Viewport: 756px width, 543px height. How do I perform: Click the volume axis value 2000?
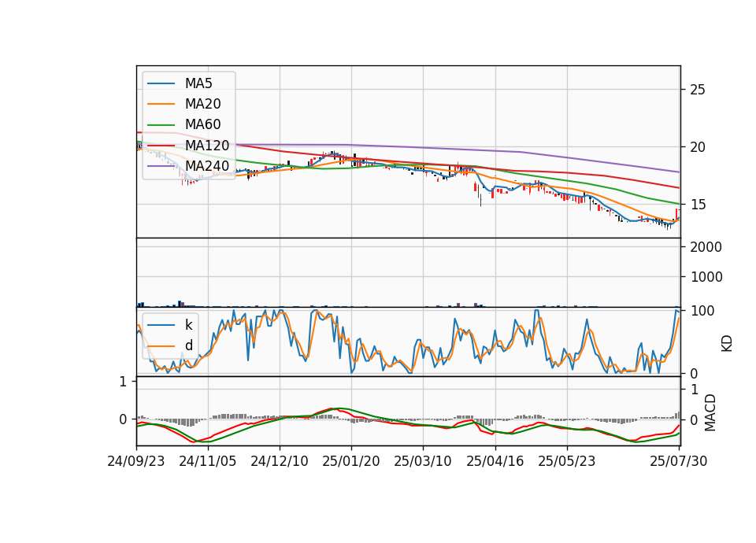coord(706,247)
